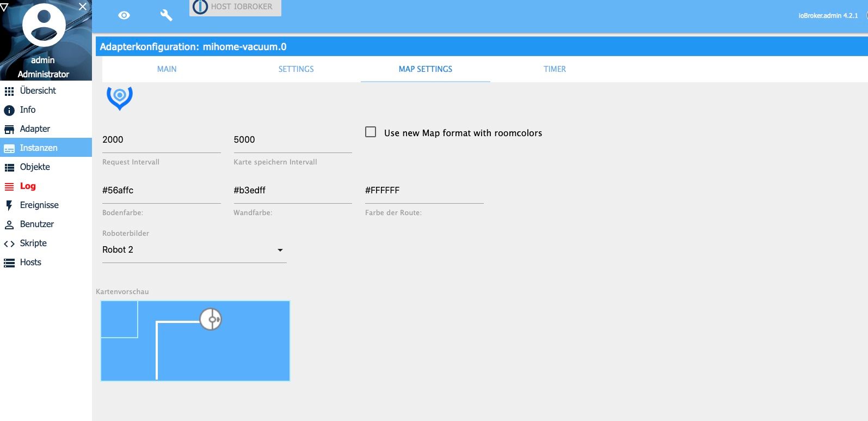The width and height of the screenshot is (868, 421).
Task: Switch to the MAIN tab
Action: pyautogui.click(x=167, y=69)
